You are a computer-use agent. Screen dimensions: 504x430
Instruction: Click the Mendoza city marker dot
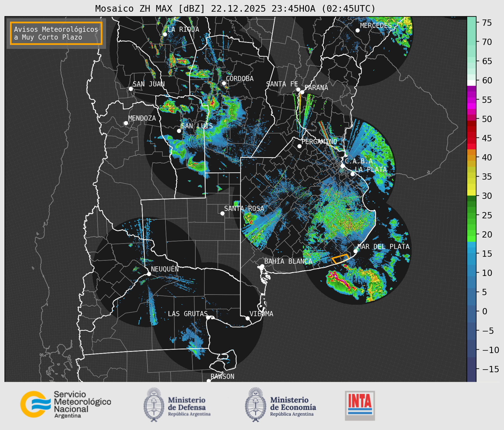pyautogui.click(x=126, y=123)
